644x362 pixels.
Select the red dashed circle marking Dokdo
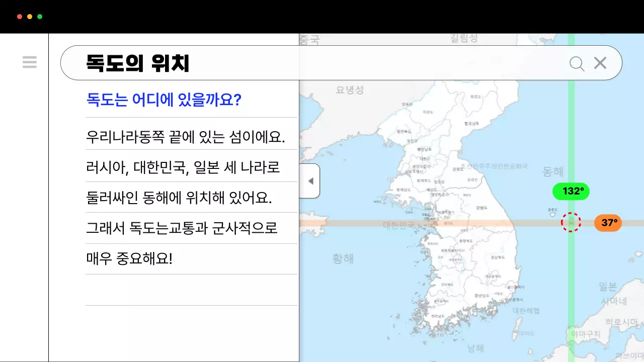coord(571,222)
